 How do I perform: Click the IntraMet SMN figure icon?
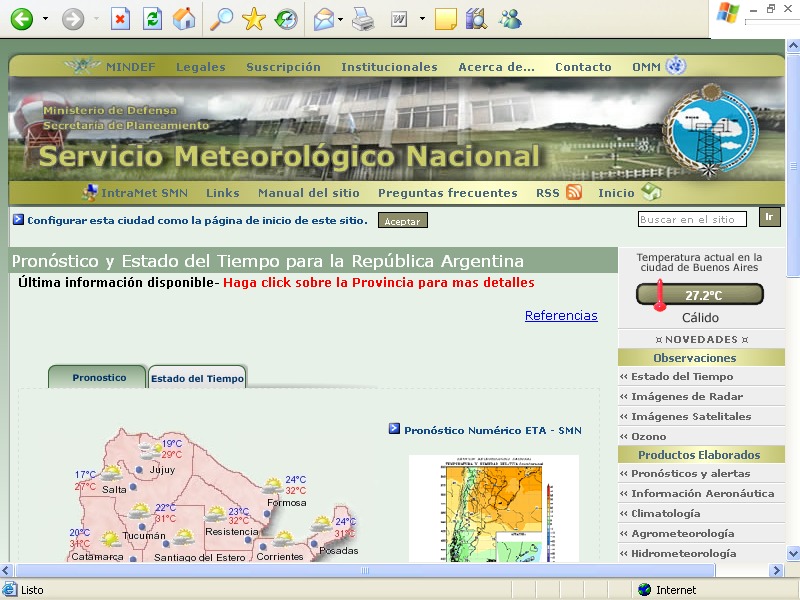(x=90, y=192)
